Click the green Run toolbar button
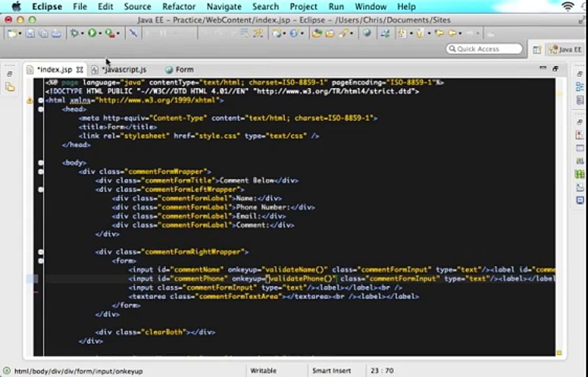This screenshot has height=377, width=588. pos(92,33)
